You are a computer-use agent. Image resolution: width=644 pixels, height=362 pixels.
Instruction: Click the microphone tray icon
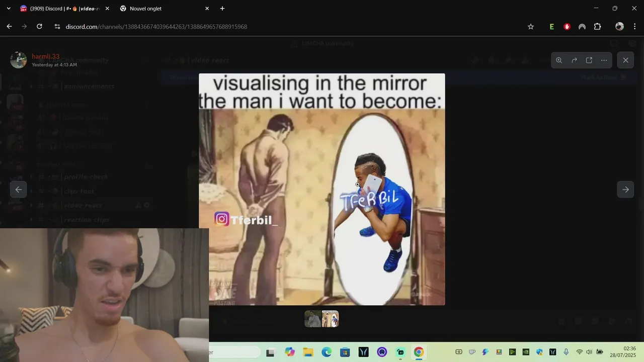coord(566,352)
